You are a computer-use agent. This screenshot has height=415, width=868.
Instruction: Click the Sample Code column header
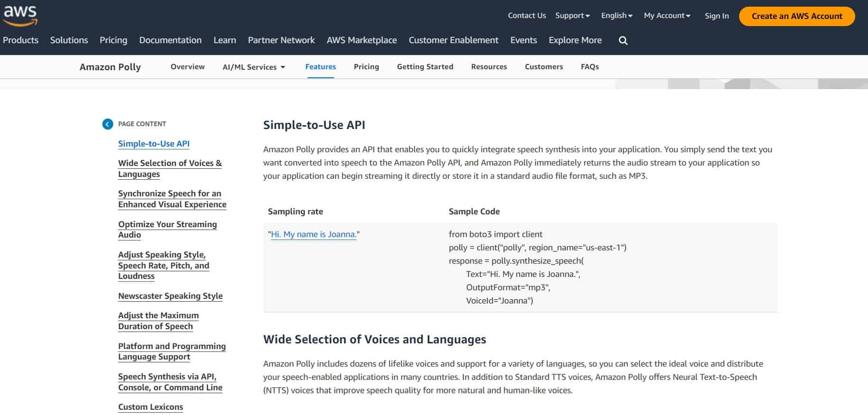474,212
